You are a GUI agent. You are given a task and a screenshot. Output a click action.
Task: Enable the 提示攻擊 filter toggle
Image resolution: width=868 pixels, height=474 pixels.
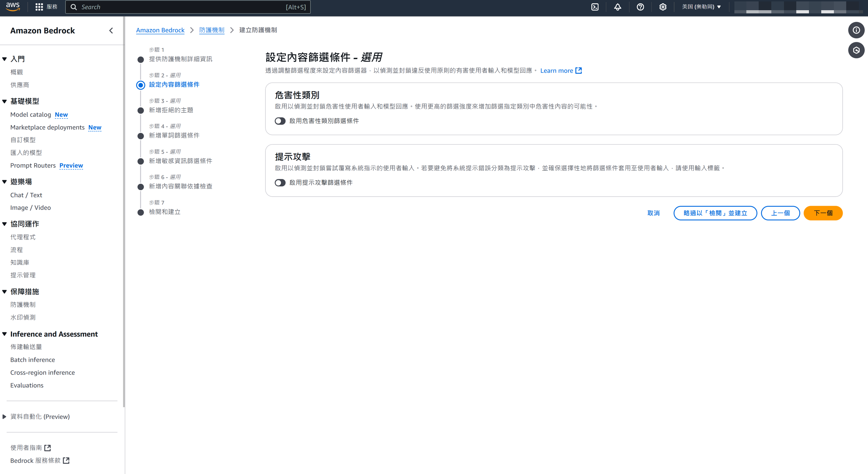[x=280, y=182]
